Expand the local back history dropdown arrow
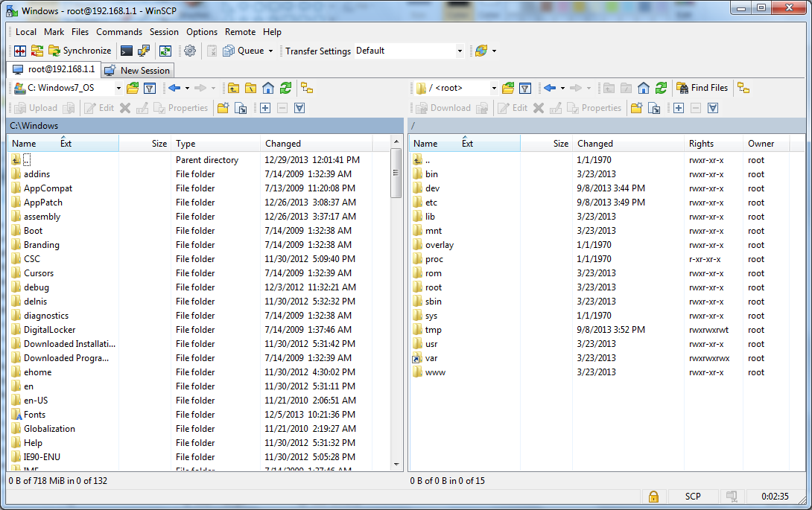 pyautogui.click(x=188, y=88)
